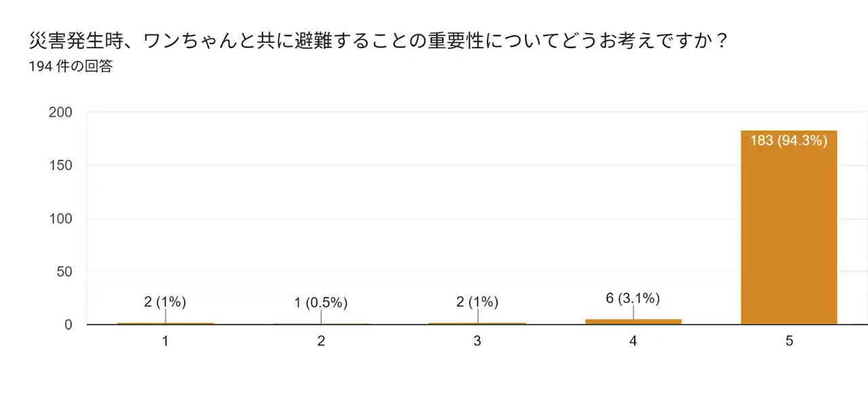Click x-axis label 2
This screenshot has width=868, height=413.
(321, 341)
